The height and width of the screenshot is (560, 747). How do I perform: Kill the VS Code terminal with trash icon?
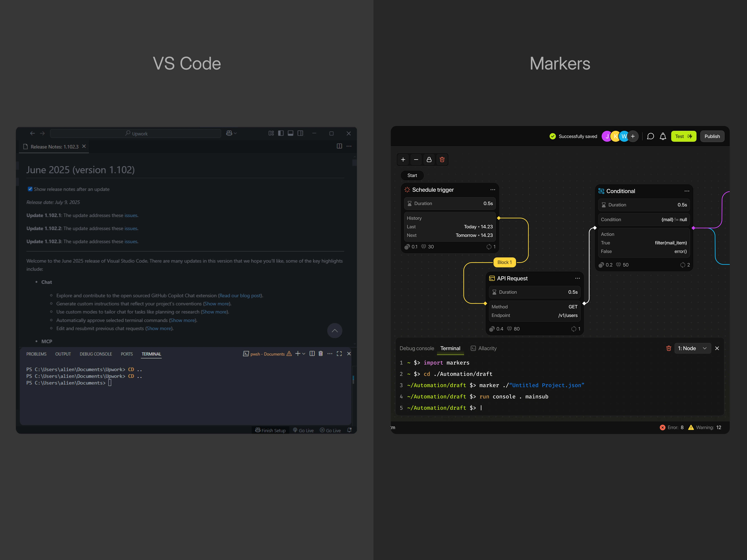321,353
